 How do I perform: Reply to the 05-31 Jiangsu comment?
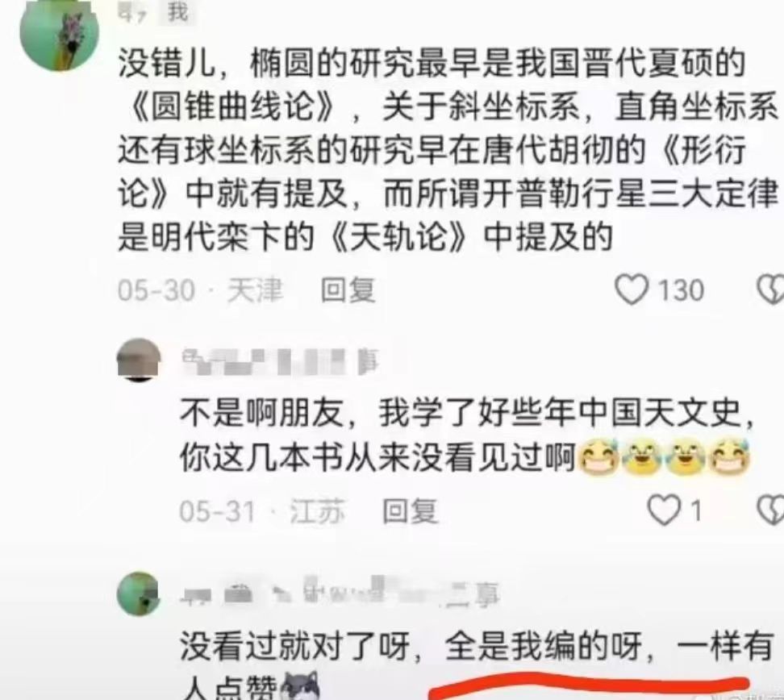pos(410,511)
